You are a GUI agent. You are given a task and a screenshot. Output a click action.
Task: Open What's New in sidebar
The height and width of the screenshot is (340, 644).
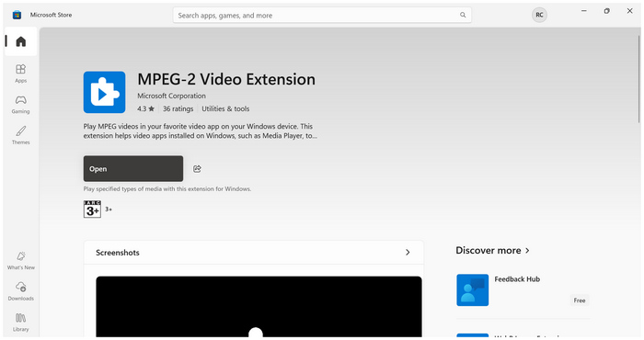20,261
